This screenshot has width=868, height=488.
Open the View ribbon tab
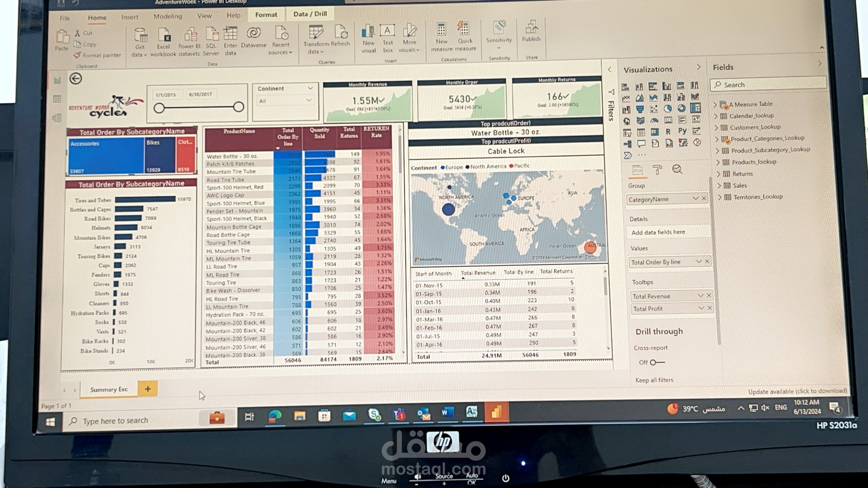[x=204, y=16]
